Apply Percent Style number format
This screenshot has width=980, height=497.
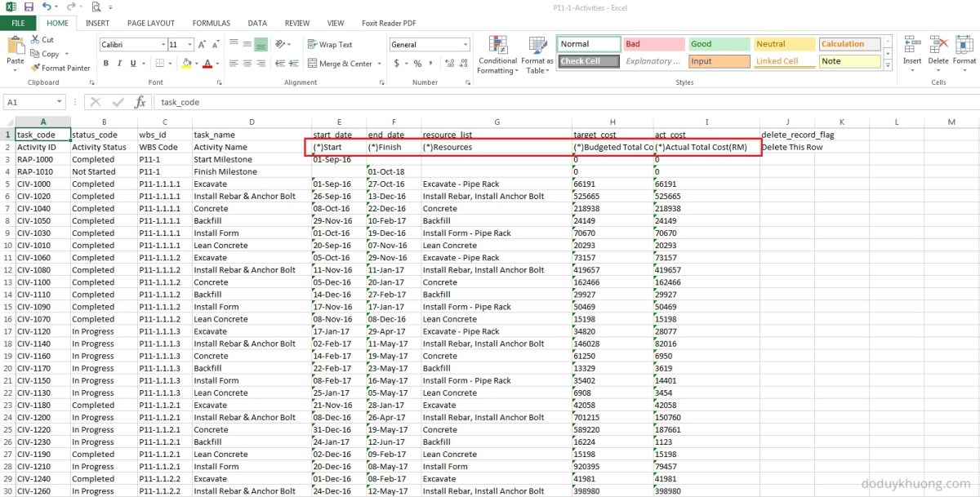pos(416,64)
